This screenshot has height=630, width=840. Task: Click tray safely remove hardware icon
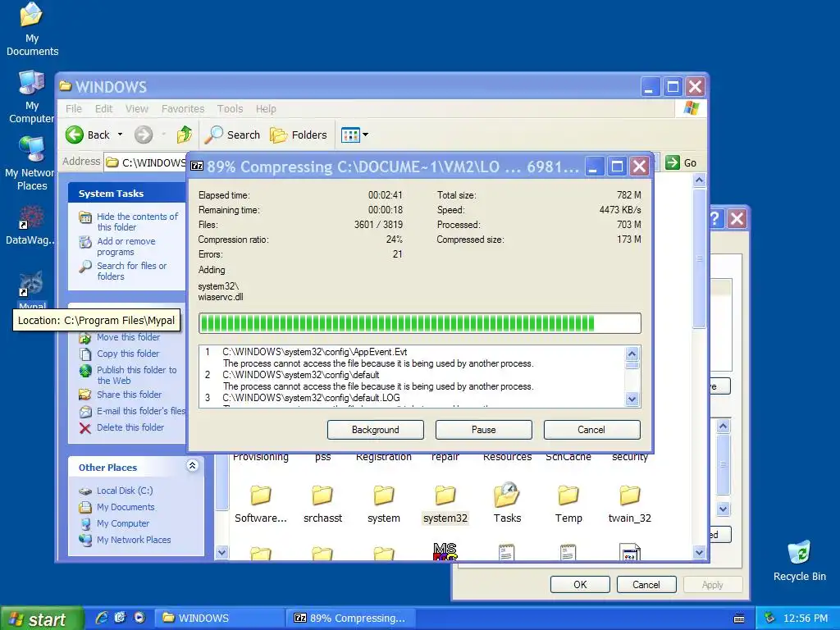coord(769,618)
